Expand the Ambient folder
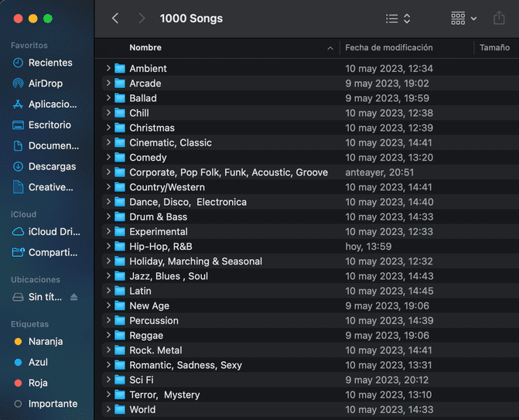This screenshot has height=420, width=519. (108, 68)
